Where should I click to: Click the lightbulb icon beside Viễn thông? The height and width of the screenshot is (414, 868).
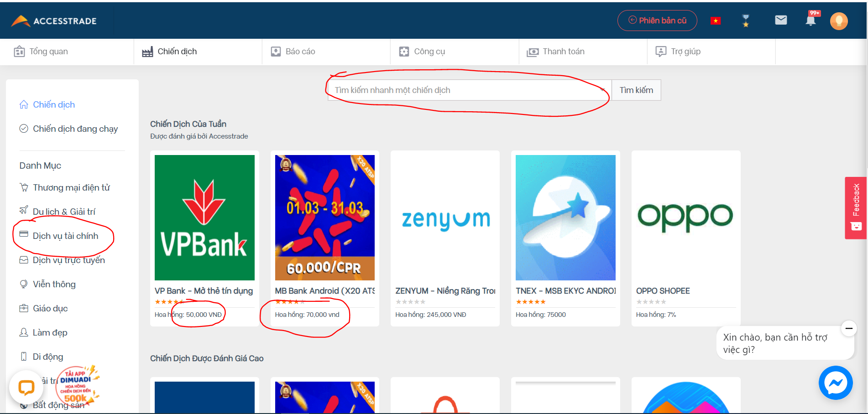[24, 284]
